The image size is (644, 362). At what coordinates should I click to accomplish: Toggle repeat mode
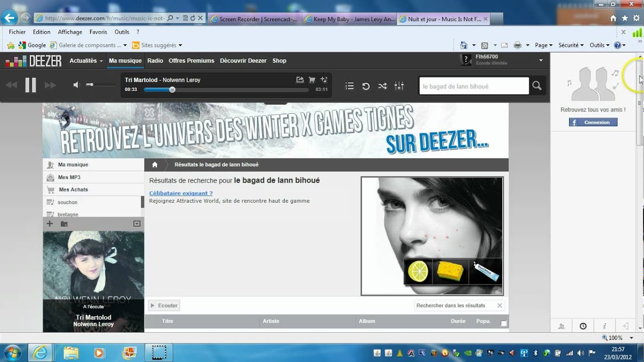pos(366,86)
